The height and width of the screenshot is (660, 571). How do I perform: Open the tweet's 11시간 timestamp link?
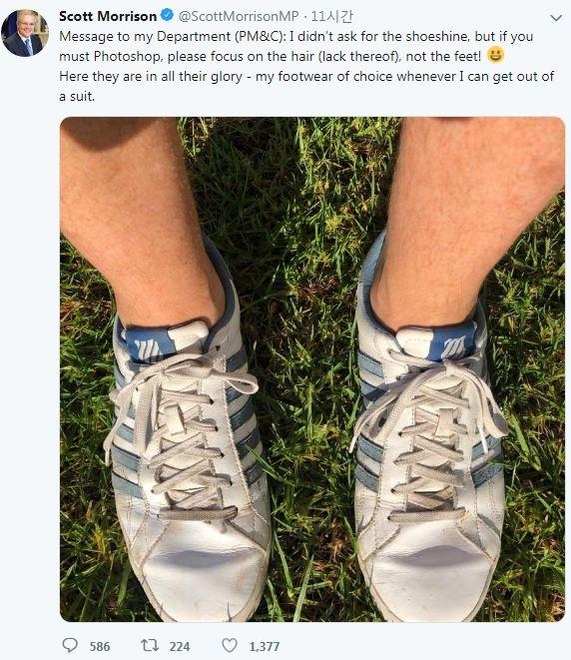click(x=332, y=16)
